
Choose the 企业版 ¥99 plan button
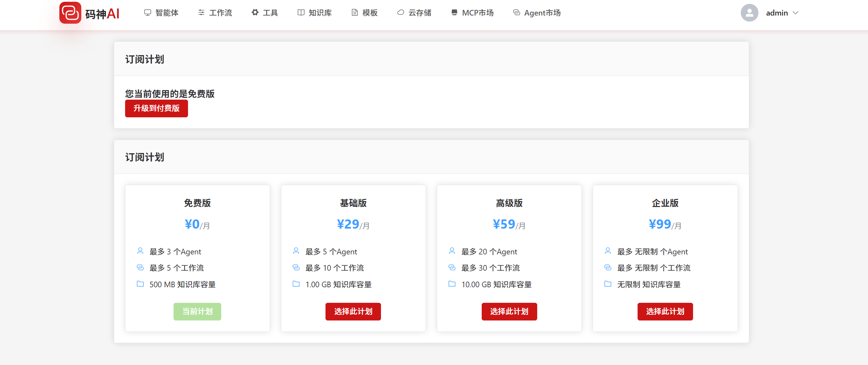click(665, 312)
